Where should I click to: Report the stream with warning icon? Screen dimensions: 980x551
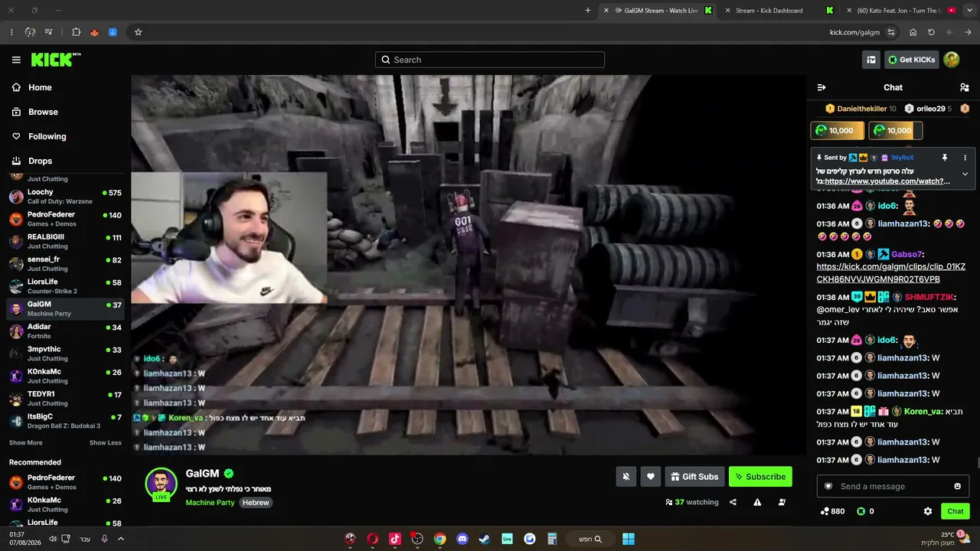(757, 502)
